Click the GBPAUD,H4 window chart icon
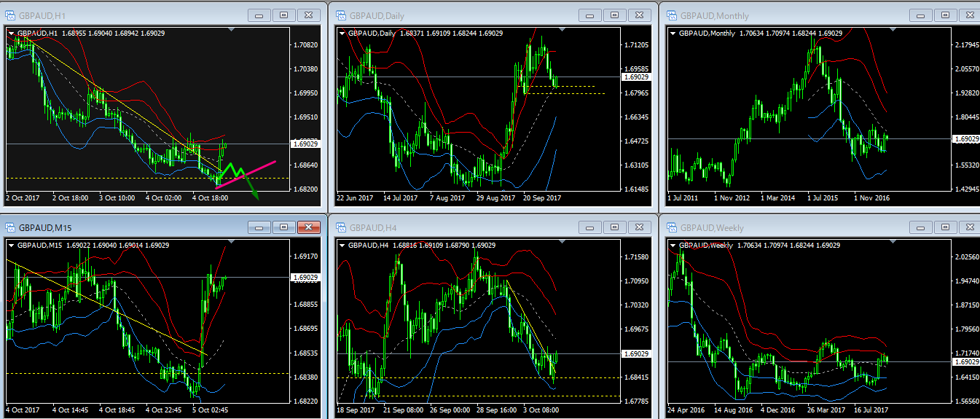The image size is (980, 419). pos(340,228)
